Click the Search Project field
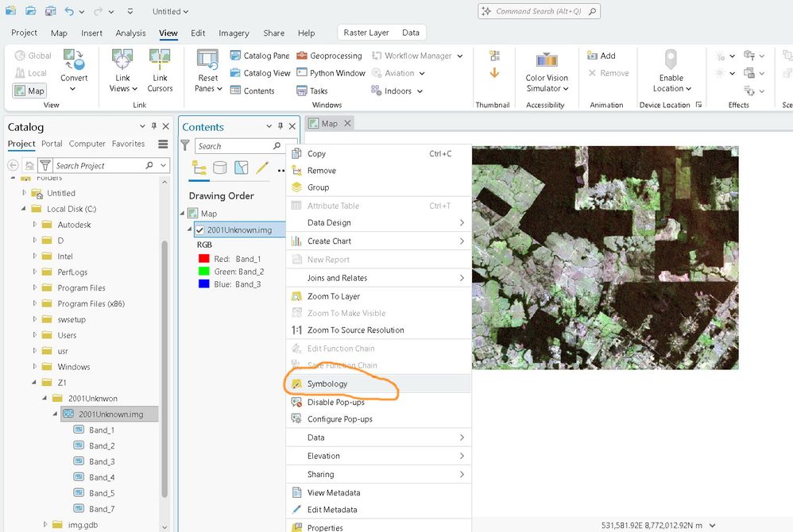 tap(103, 165)
